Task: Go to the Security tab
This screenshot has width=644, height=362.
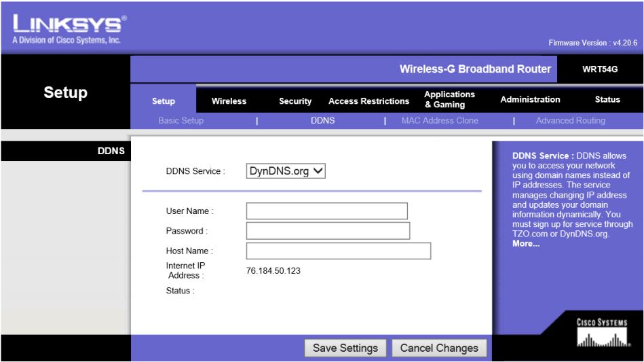Action: [295, 101]
